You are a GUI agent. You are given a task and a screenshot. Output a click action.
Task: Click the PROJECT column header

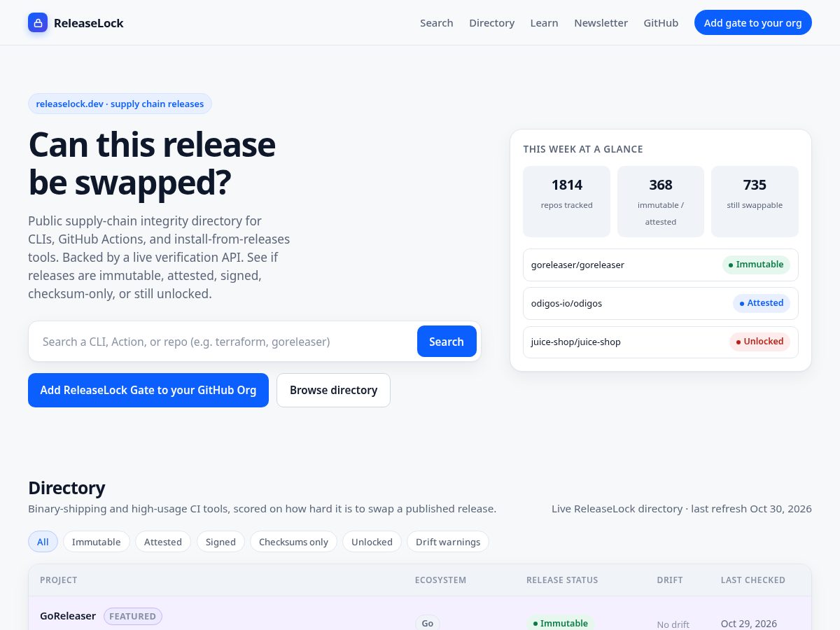tap(59, 580)
